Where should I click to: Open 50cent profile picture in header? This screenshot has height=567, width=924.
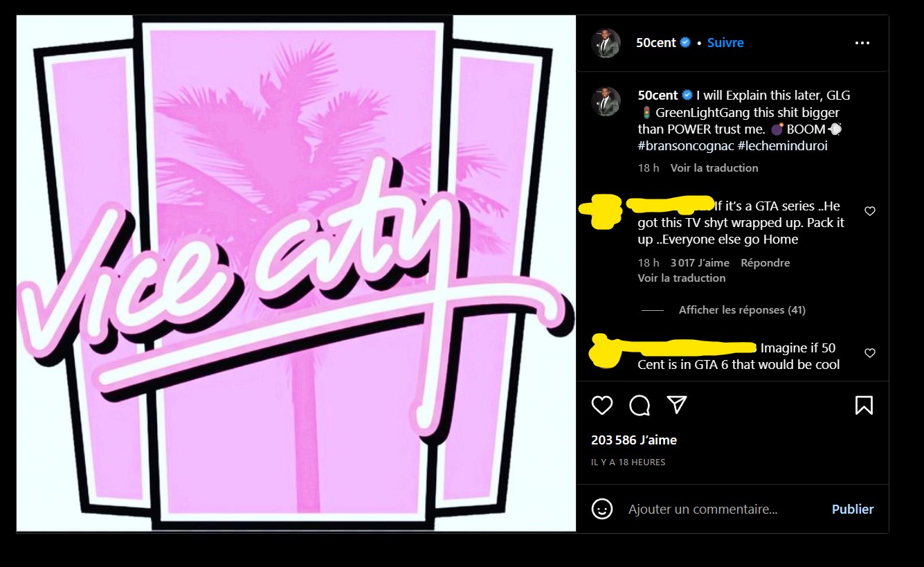tap(605, 43)
